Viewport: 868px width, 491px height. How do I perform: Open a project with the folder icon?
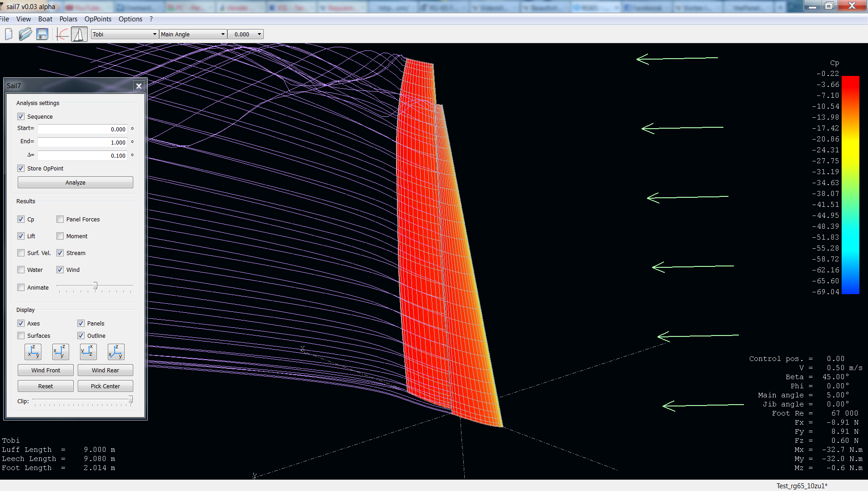click(25, 35)
